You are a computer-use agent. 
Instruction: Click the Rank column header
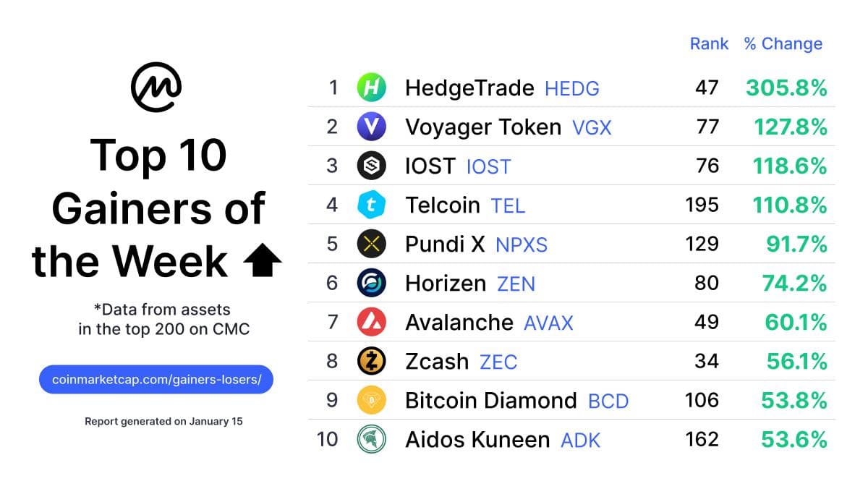[x=709, y=43]
